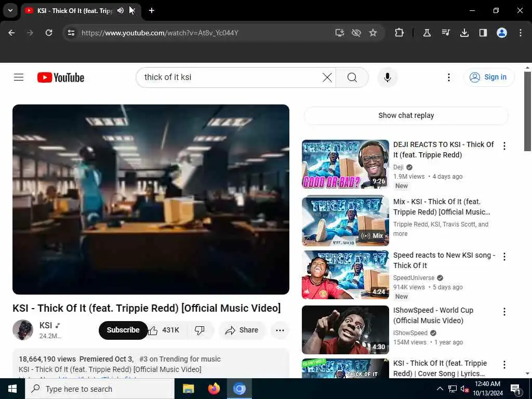The width and height of the screenshot is (532, 399).
Task: Open DEJI REACTS TO KSI video title
Action: (444, 150)
